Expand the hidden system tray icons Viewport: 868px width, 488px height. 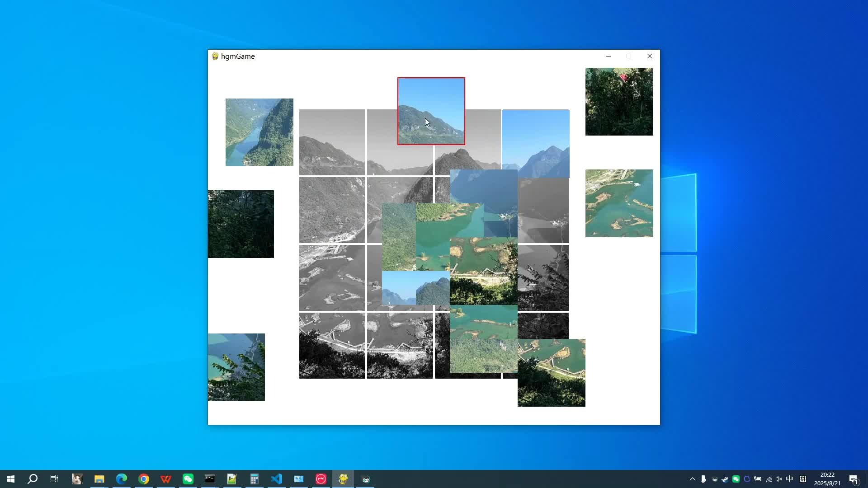click(692, 479)
